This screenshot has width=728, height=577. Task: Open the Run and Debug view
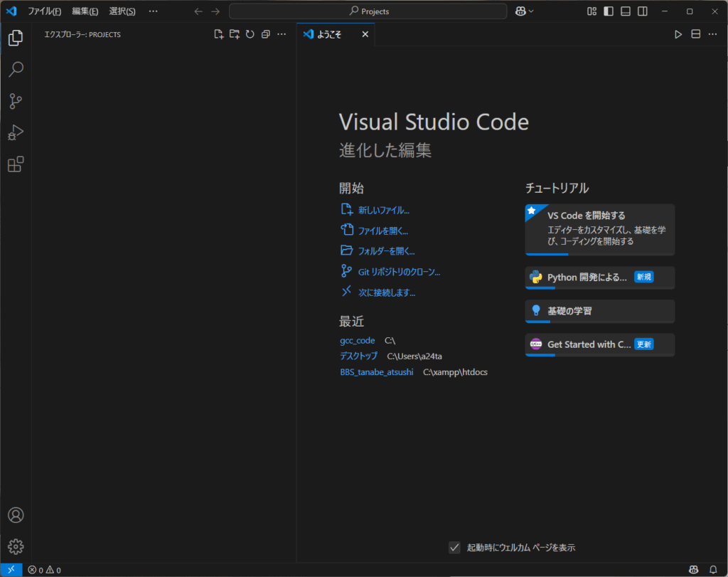coord(16,132)
